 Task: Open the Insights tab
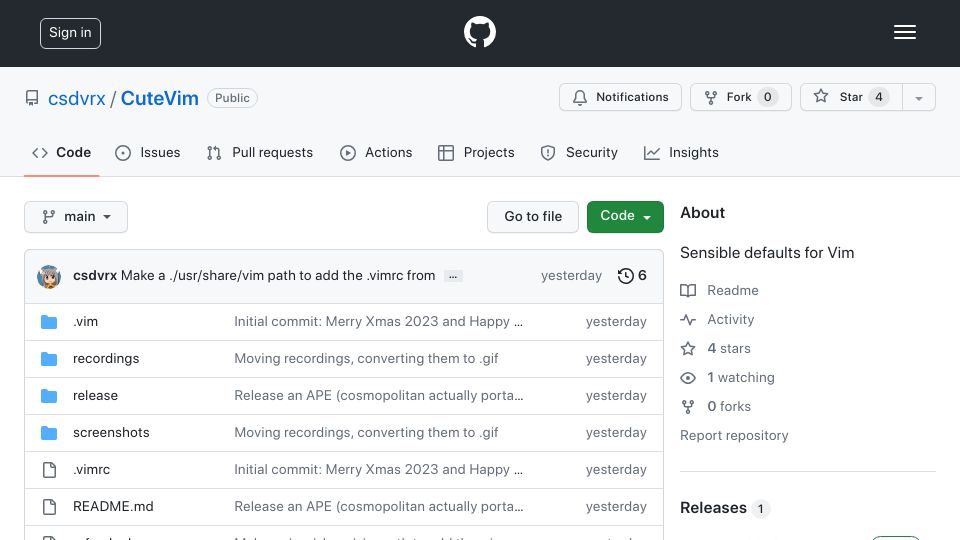(x=681, y=152)
